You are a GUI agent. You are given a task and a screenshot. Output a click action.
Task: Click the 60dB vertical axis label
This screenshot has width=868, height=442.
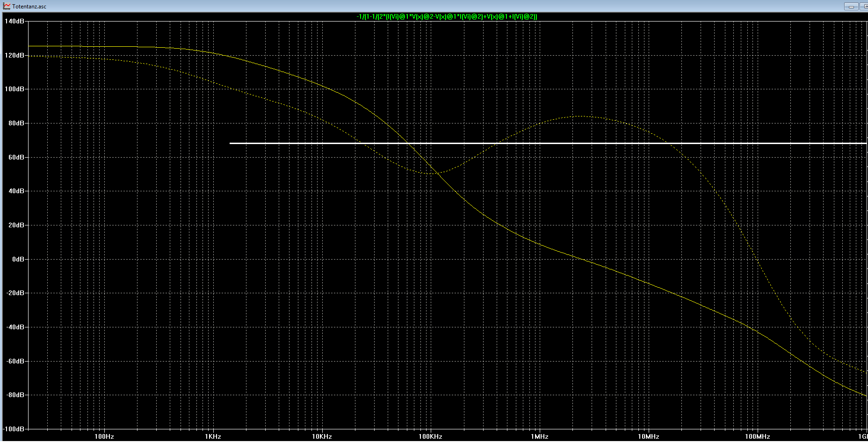point(16,157)
